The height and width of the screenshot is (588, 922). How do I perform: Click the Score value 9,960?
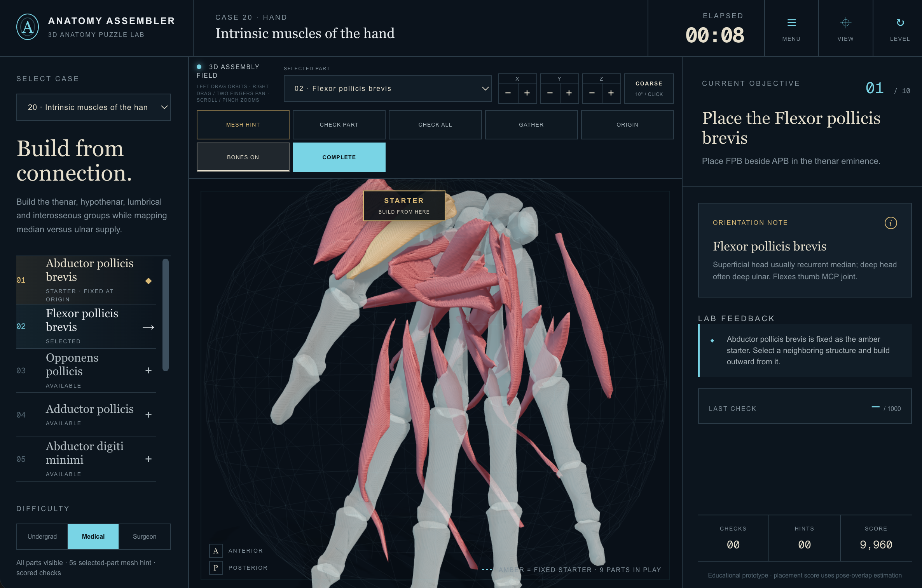pos(876,545)
